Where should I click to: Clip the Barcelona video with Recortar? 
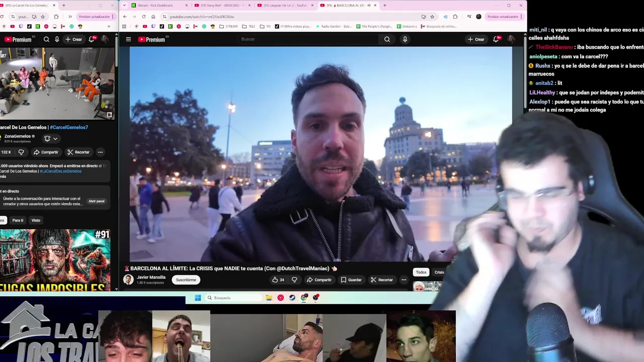point(381,280)
